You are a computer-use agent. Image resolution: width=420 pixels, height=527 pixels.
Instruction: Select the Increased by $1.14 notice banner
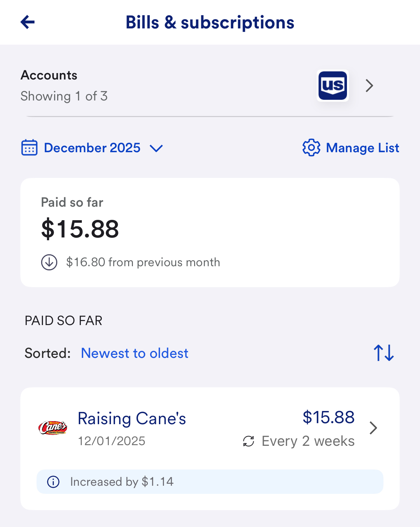click(x=210, y=482)
